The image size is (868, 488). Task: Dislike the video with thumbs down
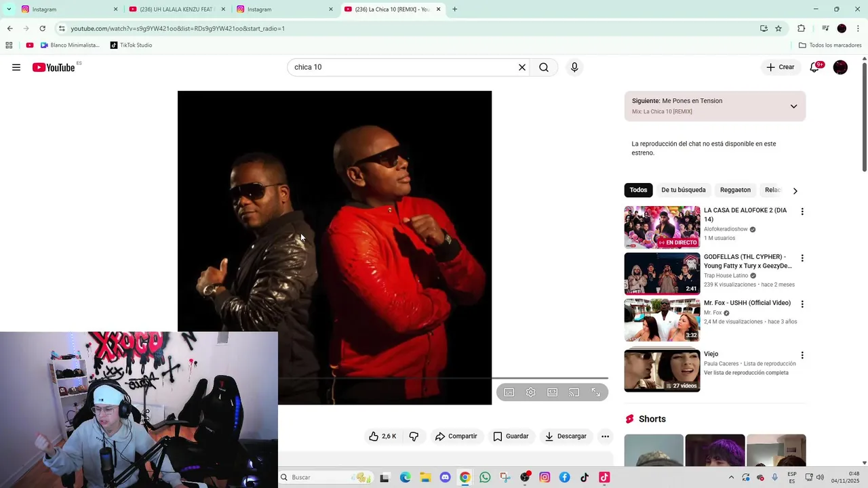coord(414,436)
